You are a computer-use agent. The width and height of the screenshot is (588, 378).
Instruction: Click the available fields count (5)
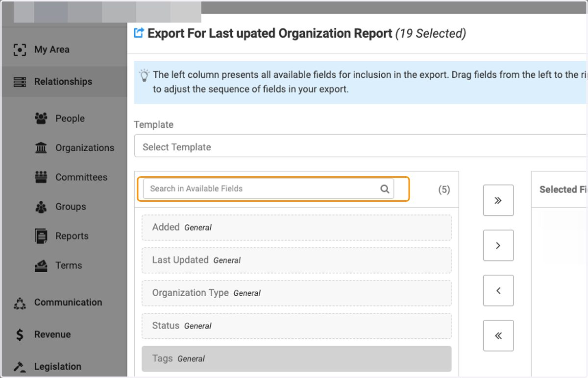pyautogui.click(x=444, y=190)
